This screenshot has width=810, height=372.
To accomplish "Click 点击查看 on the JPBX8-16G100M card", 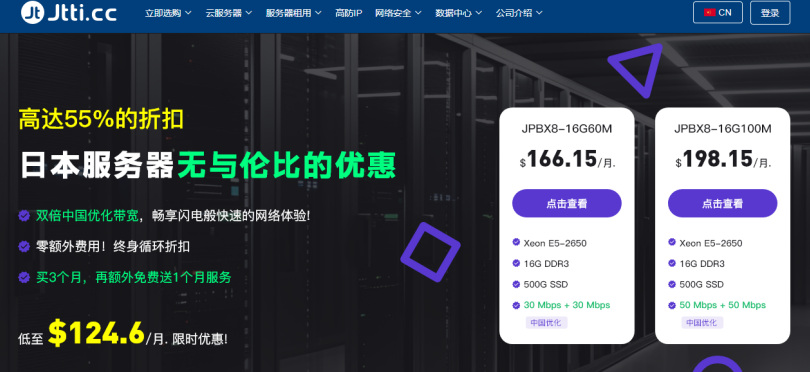I will pyautogui.click(x=722, y=203).
